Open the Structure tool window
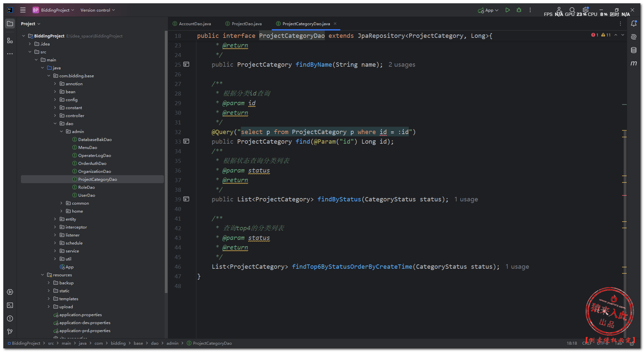The image size is (644, 352). pyautogui.click(x=10, y=40)
